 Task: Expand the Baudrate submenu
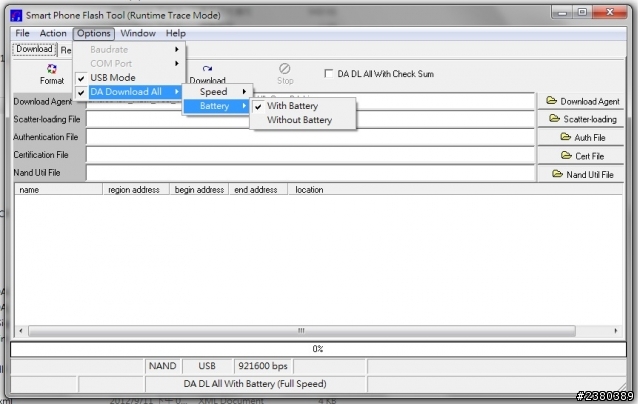[x=130, y=49]
